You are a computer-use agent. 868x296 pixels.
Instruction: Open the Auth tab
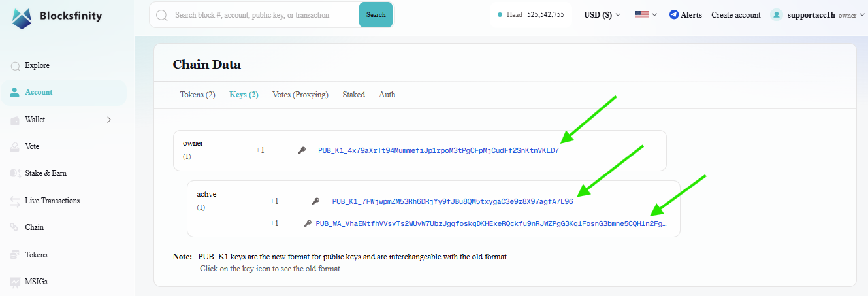tap(387, 95)
